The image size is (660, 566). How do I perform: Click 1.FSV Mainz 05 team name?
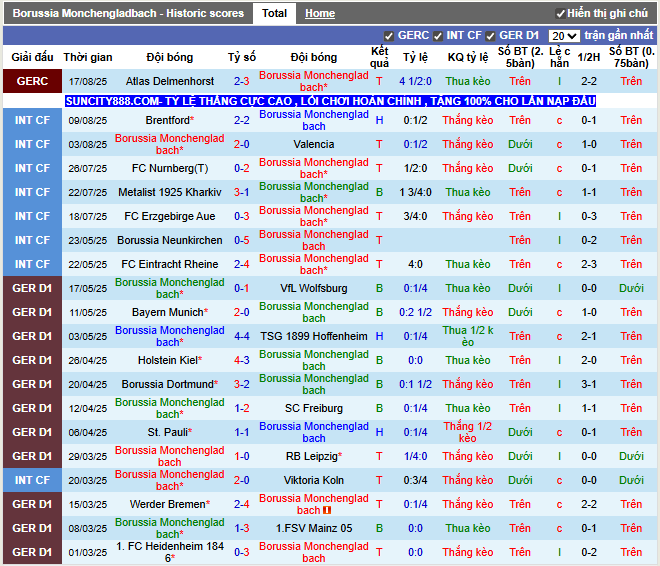coord(314,528)
